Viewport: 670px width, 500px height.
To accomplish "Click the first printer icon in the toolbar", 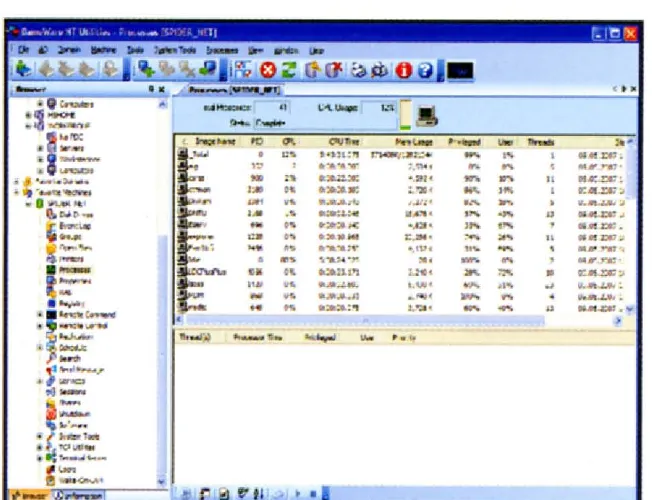I will [x=359, y=70].
